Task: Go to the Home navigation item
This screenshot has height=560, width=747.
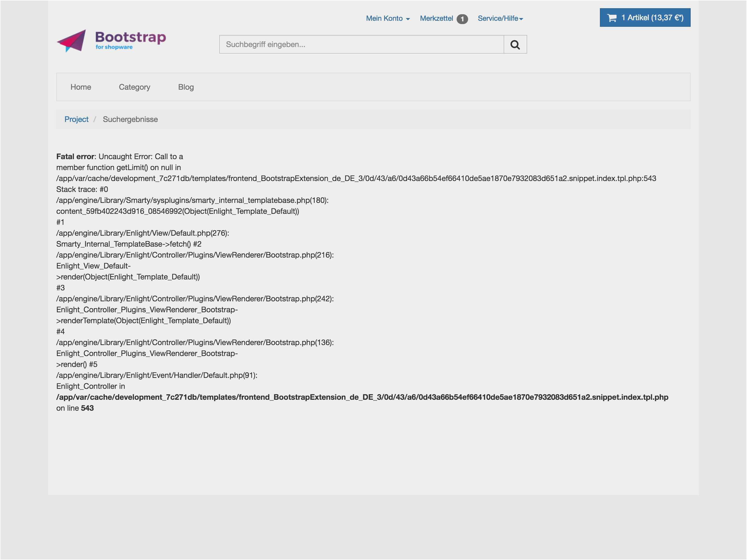Action: click(x=81, y=87)
